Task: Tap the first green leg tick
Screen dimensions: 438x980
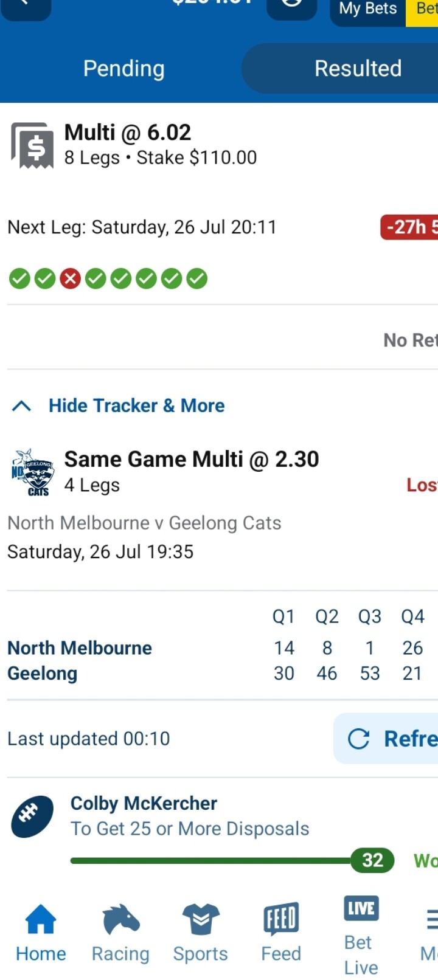Action: coord(19,279)
